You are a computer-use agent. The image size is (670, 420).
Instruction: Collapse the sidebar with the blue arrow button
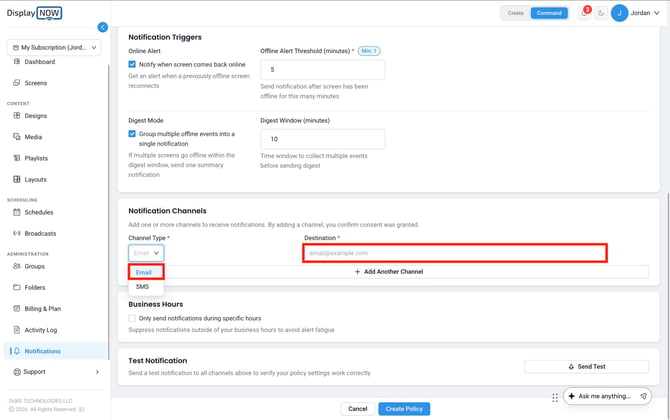coord(103,27)
